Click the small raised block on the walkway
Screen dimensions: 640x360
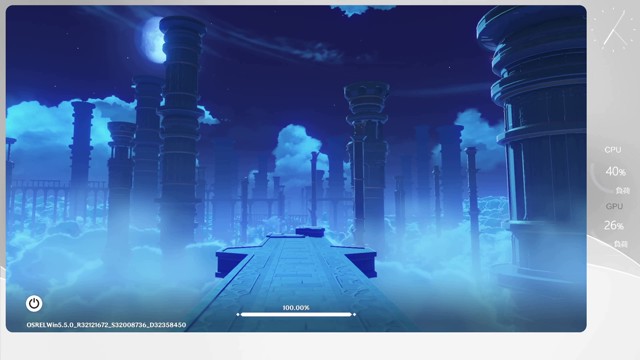310,232
